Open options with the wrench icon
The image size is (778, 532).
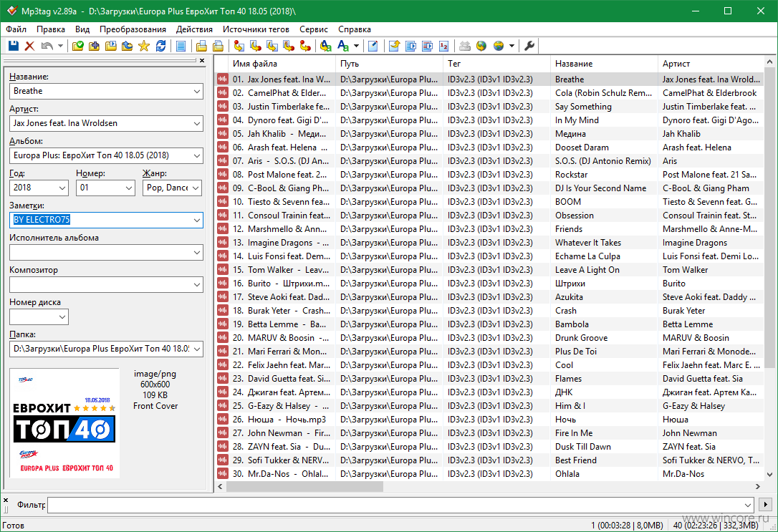tap(529, 46)
